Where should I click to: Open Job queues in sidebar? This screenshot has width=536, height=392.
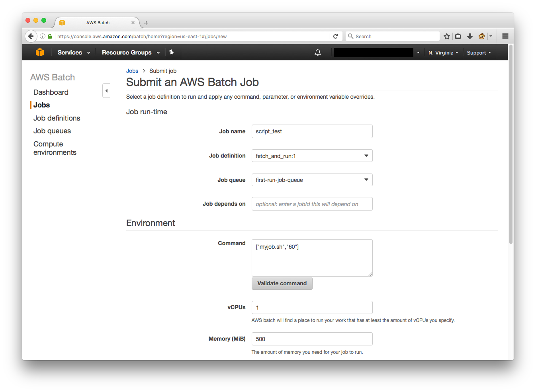52,131
